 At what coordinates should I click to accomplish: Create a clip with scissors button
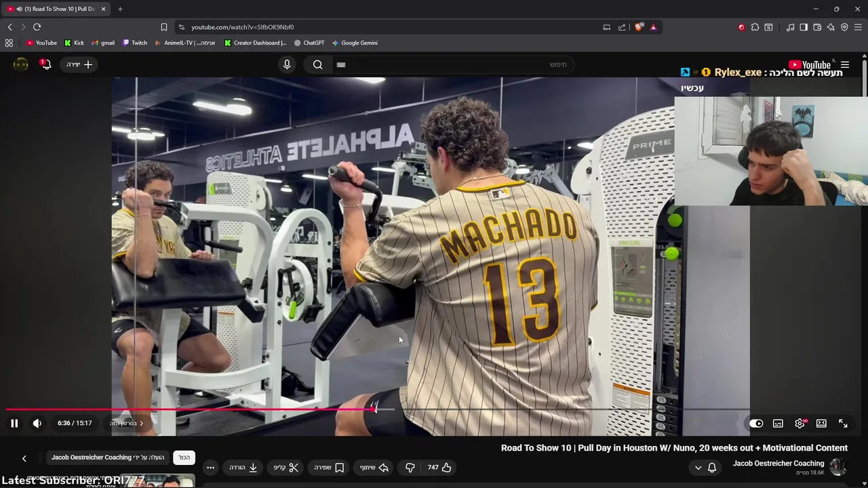coord(286,467)
